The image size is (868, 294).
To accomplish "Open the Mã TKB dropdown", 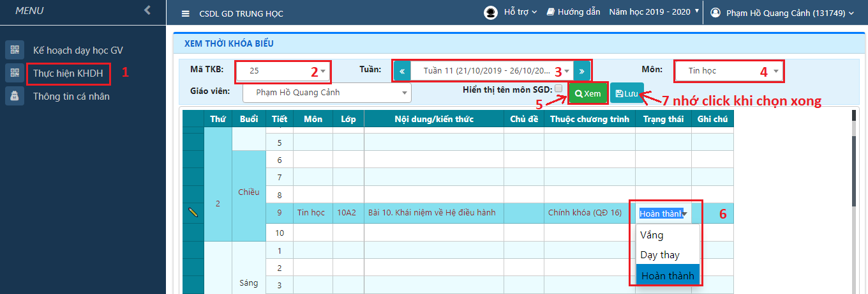I will (x=283, y=71).
